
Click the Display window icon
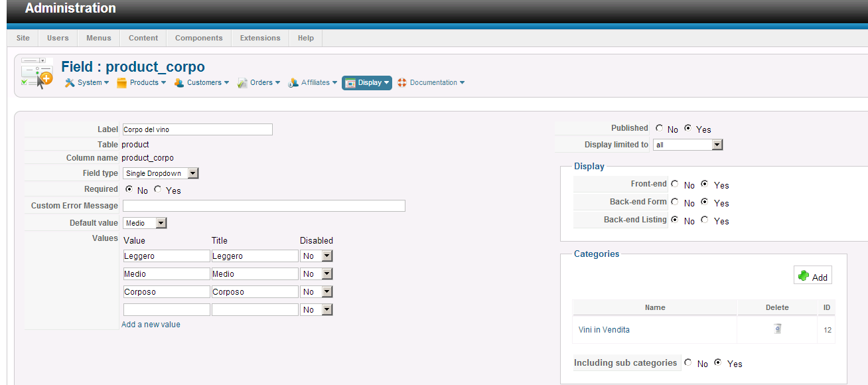tap(350, 83)
